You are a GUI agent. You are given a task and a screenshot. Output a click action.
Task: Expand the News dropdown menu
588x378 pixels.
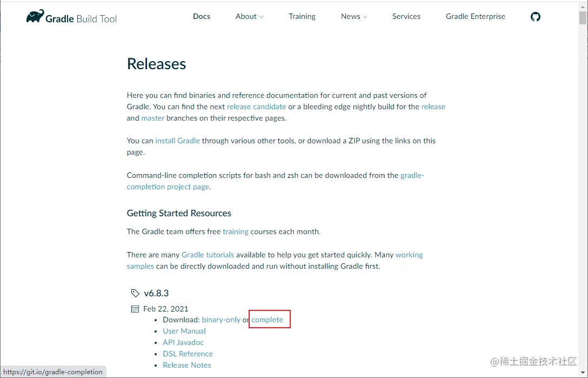tap(353, 17)
